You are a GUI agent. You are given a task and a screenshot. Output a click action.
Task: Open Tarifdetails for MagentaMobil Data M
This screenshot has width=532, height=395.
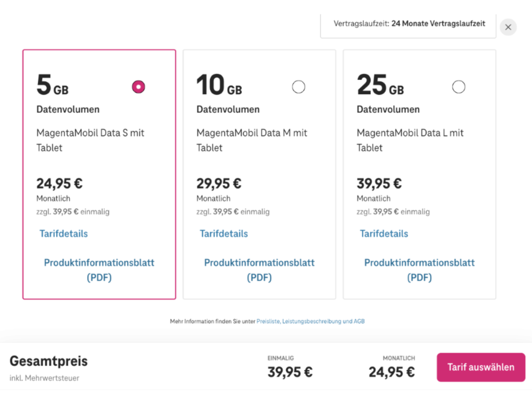tap(223, 233)
